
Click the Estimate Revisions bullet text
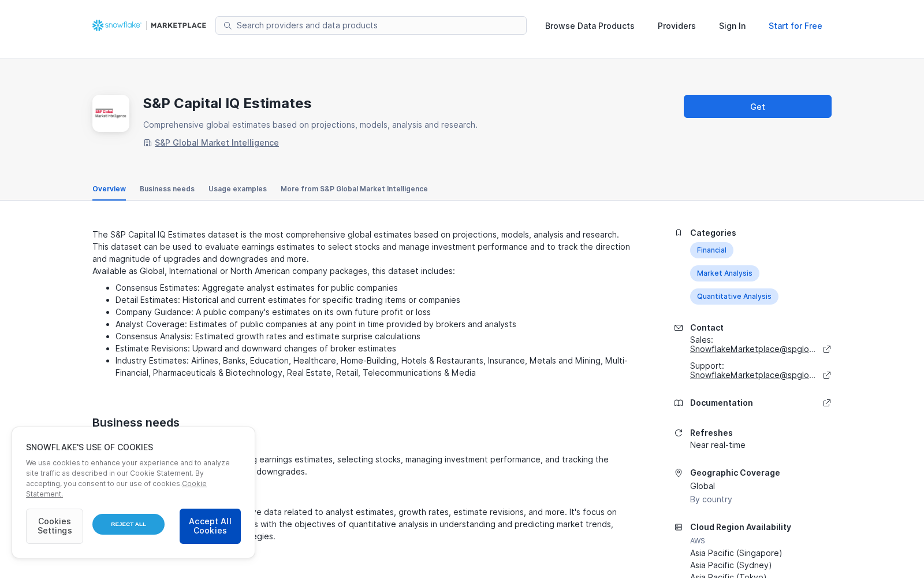(256, 349)
